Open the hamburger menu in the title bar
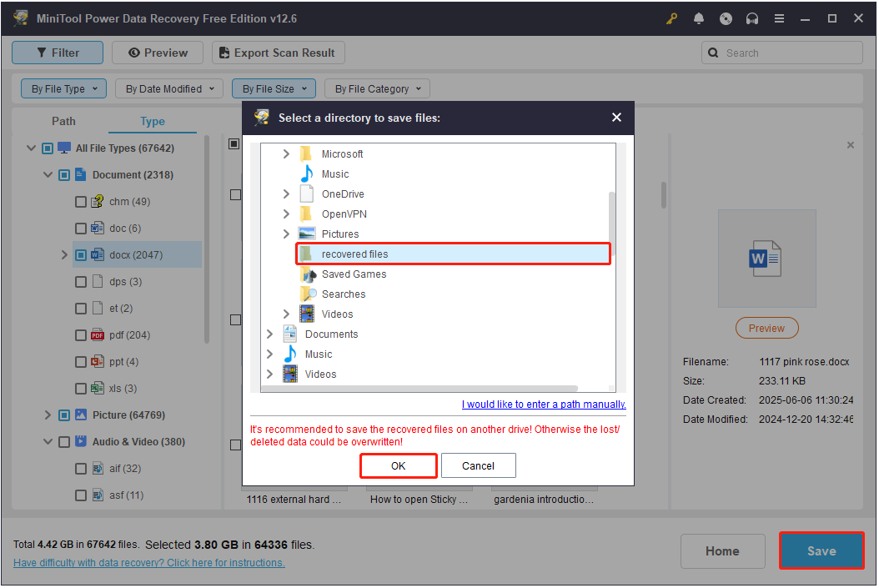879x588 pixels. 779,18
